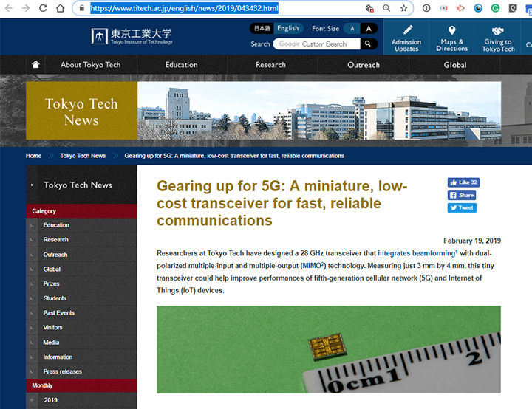Click the red arrow extension icon
The height and width of the screenshot is (409, 532).
pyautogui.click(x=460, y=8)
